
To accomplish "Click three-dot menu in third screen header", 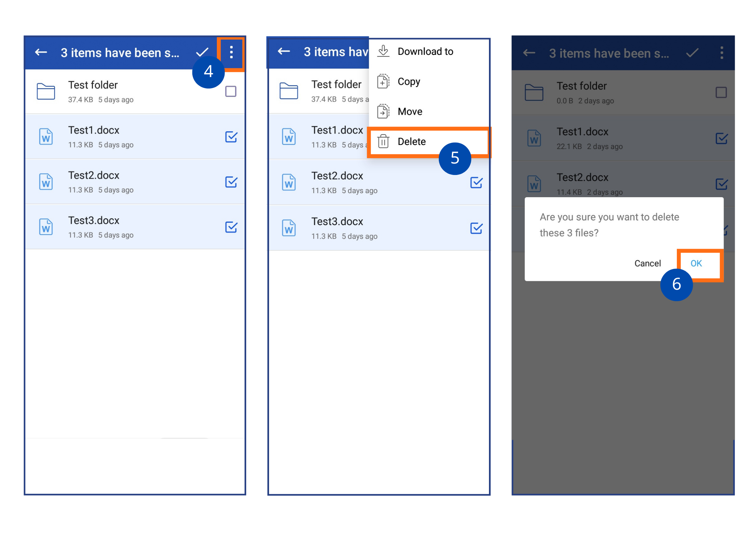I will (722, 53).
